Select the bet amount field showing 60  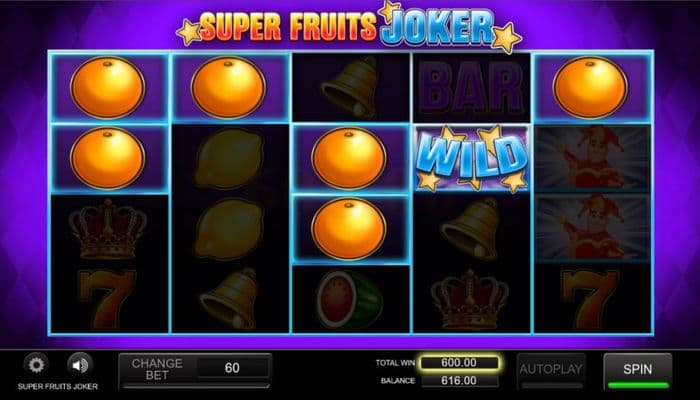pos(233,368)
